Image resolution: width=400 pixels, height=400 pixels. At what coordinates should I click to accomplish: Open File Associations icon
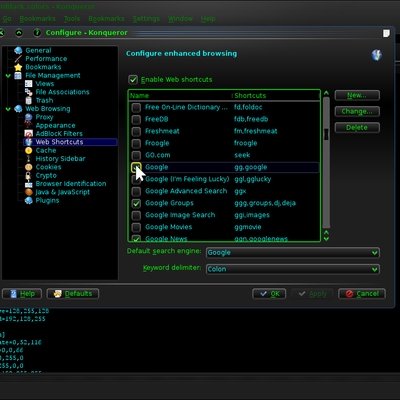pyautogui.click(x=29, y=92)
